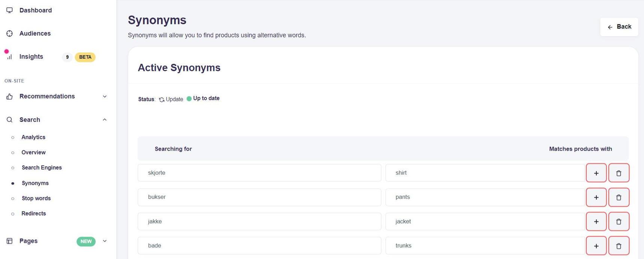Delete the skjorte synonym with trash icon

619,173
